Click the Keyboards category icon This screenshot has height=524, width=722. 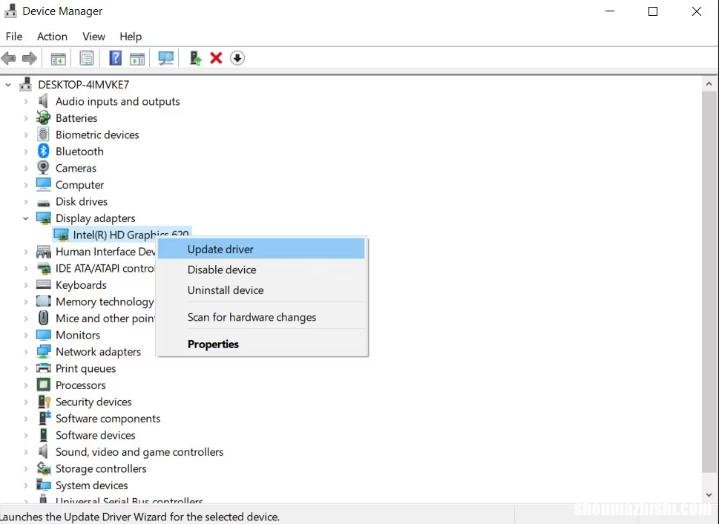pyautogui.click(x=43, y=285)
